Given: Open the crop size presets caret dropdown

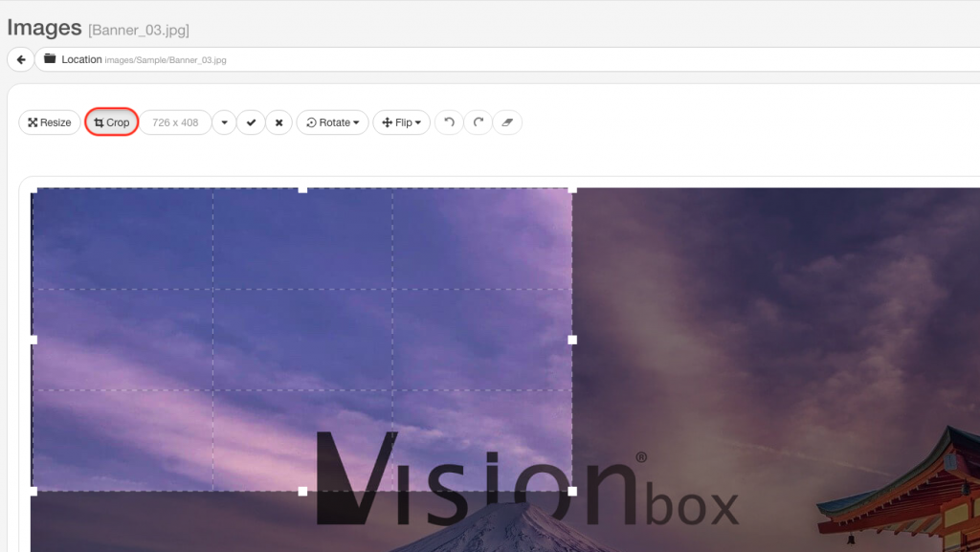Looking at the screenshot, I should (224, 122).
